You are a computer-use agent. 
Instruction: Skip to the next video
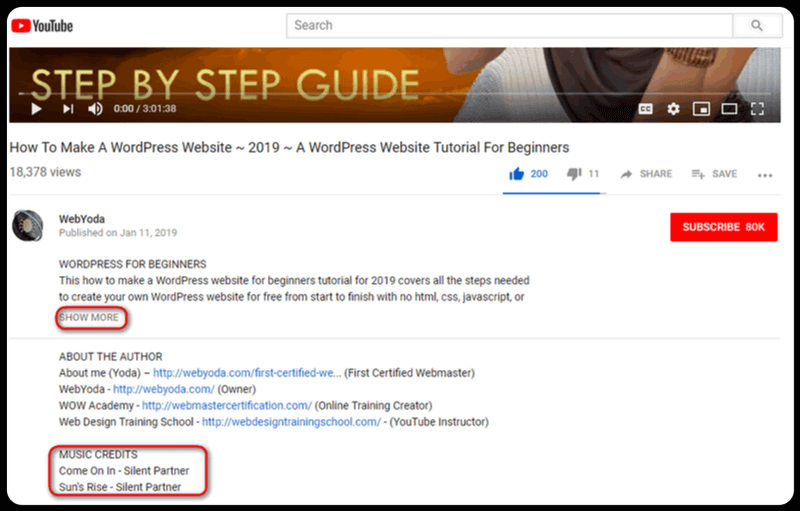pyautogui.click(x=68, y=108)
